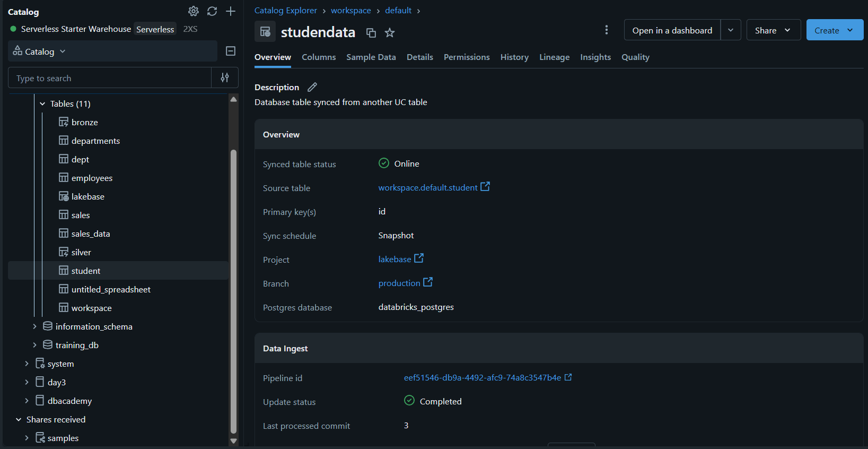
Task: Open the Quality tab
Action: [x=635, y=57]
